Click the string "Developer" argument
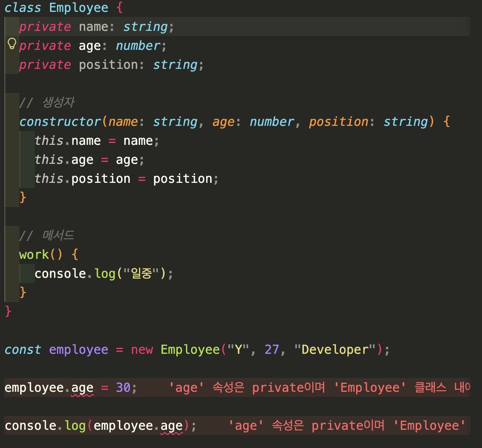 click(x=334, y=350)
